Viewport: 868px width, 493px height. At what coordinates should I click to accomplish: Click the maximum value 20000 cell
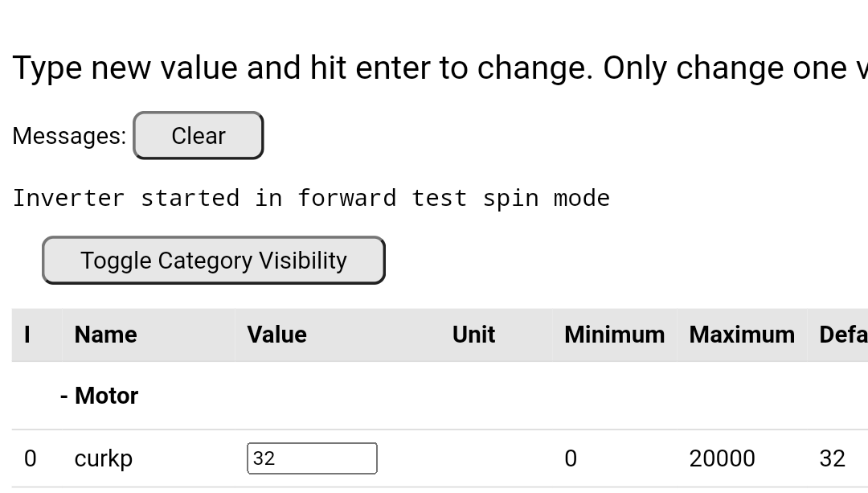(x=722, y=458)
